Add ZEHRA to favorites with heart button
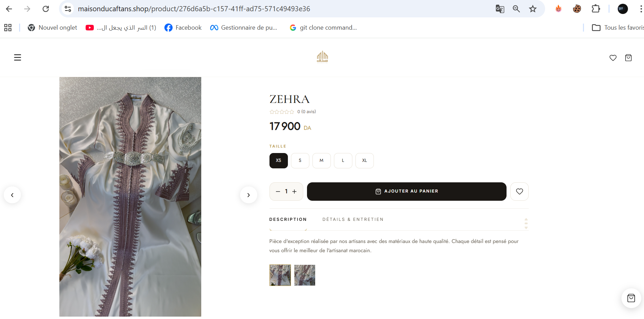The image size is (644, 319). pos(519,192)
